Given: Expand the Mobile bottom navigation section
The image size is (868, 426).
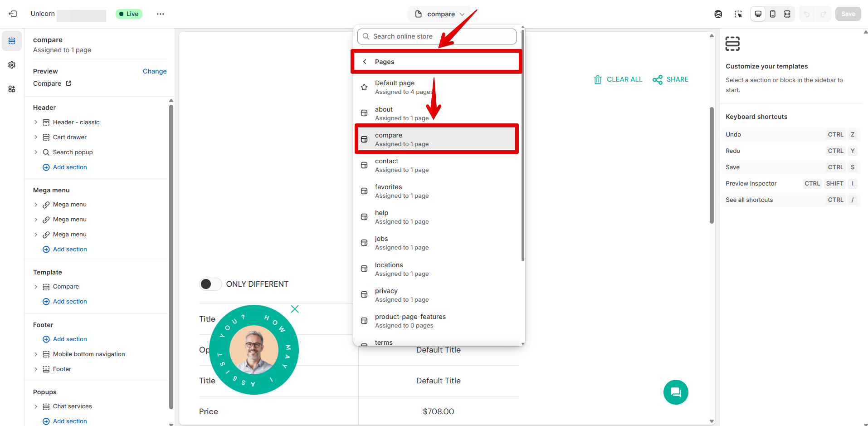Looking at the screenshot, I should point(36,354).
